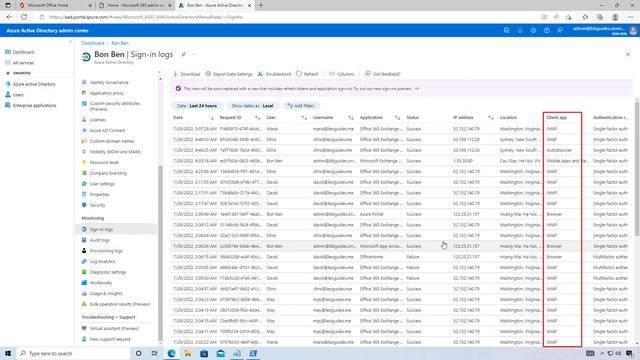Switch to the Microsoft 365 admin center tab
The width and height of the screenshot is (640, 360).
pos(136,5)
